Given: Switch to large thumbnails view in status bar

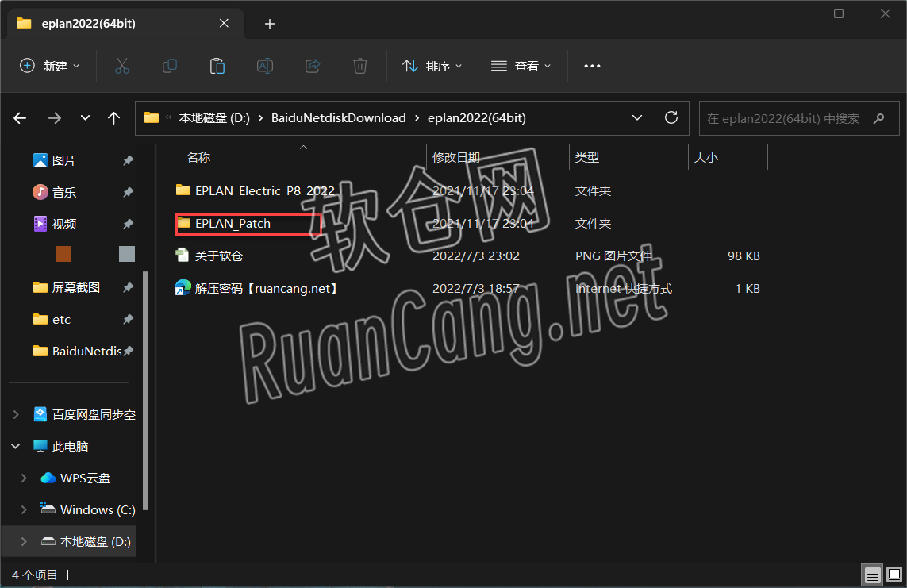Looking at the screenshot, I should pos(893,575).
